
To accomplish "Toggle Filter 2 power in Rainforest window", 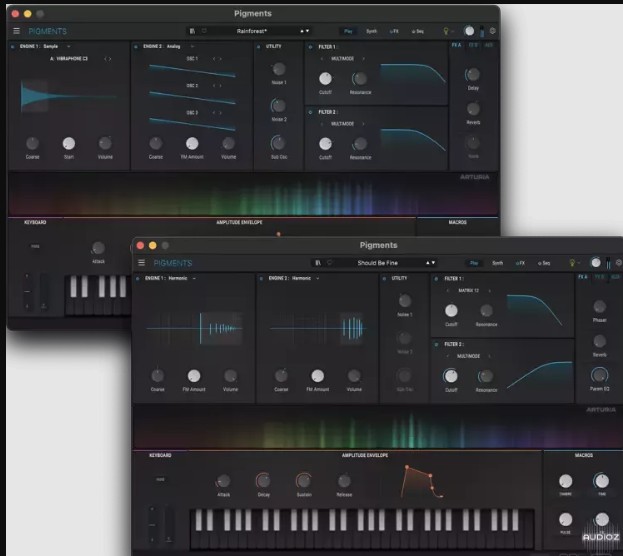I will [x=310, y=112].
